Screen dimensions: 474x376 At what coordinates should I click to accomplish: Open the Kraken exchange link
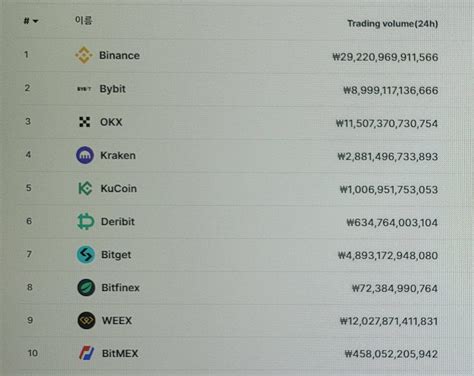(x=118, y=155)
